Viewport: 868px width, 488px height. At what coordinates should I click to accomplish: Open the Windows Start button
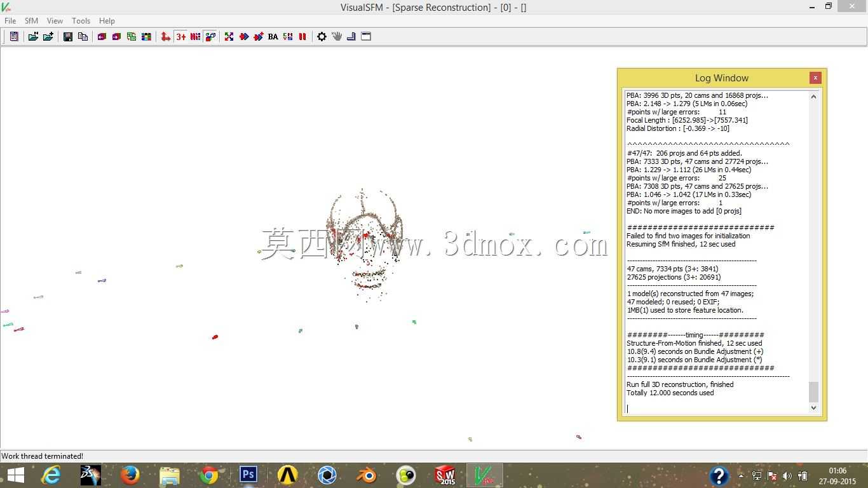click(x=15, y=475)
